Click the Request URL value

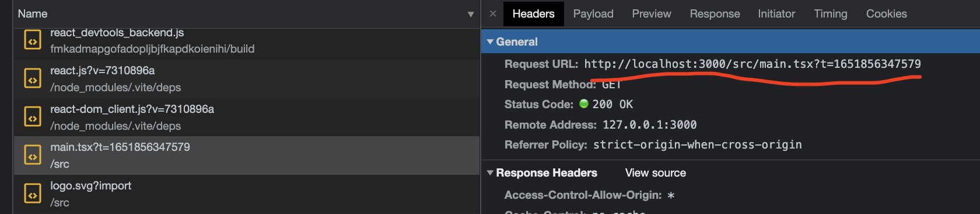click(752, 64)
